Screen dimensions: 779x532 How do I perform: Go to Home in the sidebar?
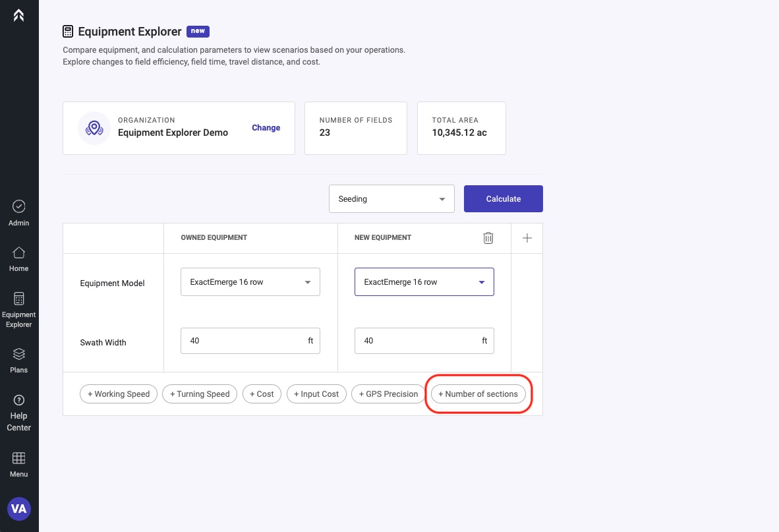pos(19,259)
